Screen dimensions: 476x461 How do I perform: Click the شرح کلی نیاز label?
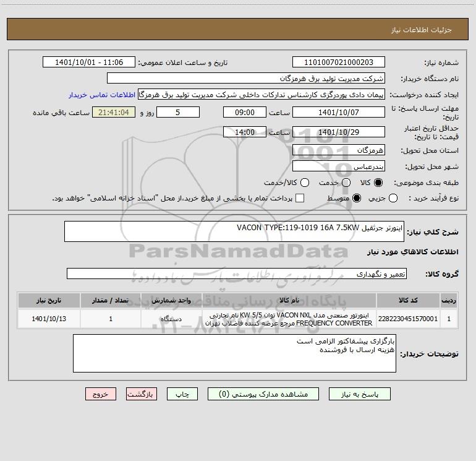coord(433,232)
